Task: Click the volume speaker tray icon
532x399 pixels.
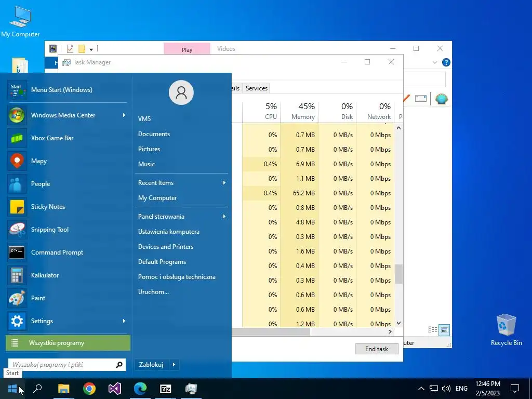Action: click(x=446, y=389)
